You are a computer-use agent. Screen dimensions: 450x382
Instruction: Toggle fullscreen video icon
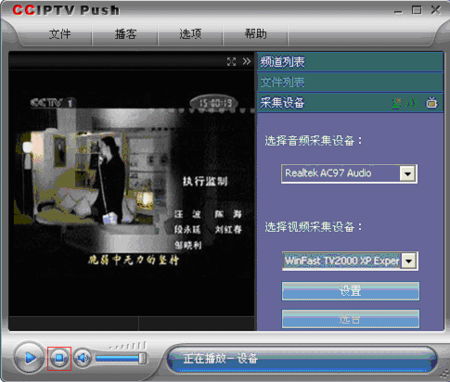(x=231, y=61)
